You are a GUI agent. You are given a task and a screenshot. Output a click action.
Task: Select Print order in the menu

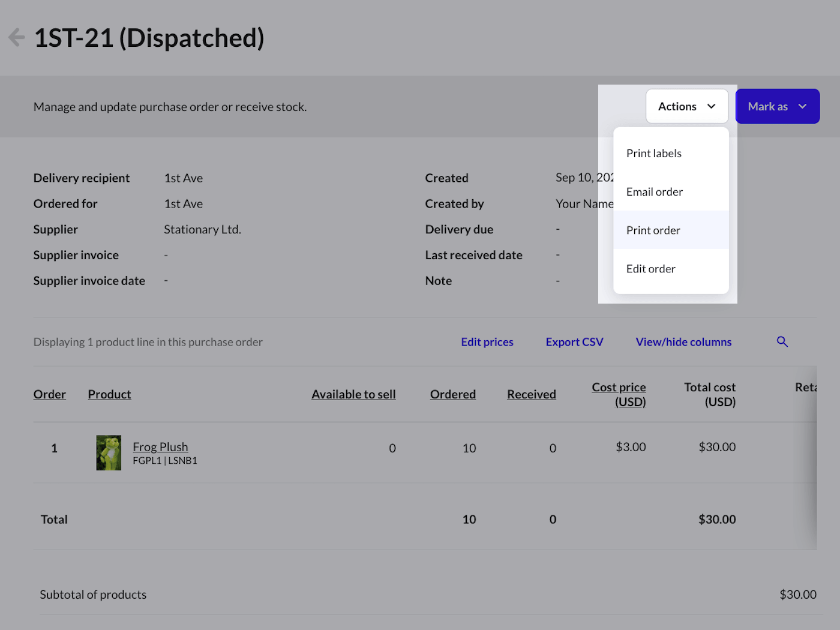click(671, 230)
